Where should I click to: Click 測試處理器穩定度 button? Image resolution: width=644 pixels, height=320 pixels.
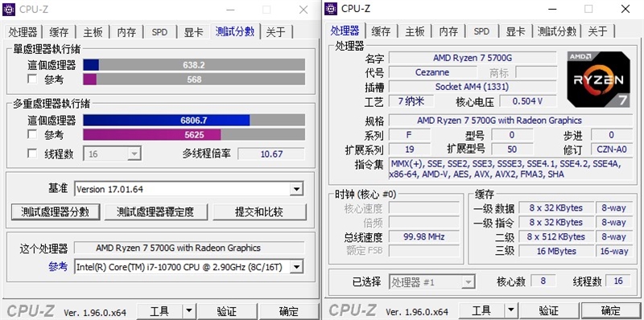pyautogui.click(x=155, y=212)
